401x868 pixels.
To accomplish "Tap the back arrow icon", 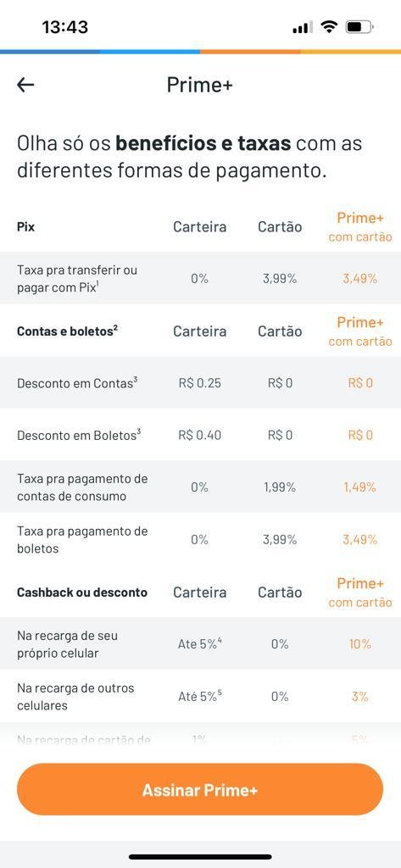I will click(25, 85).
